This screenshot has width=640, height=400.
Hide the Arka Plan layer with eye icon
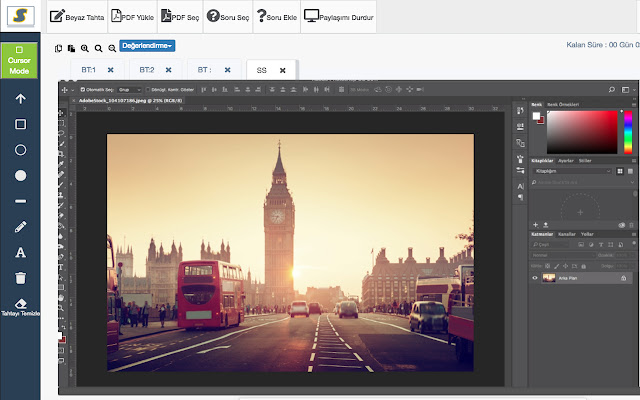pos(535,277)
